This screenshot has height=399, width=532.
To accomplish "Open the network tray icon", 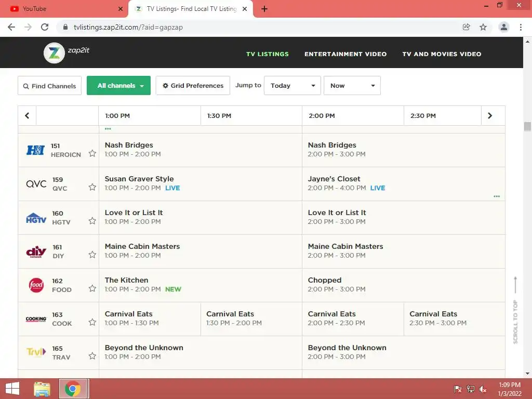I will [x=471, y=389].
